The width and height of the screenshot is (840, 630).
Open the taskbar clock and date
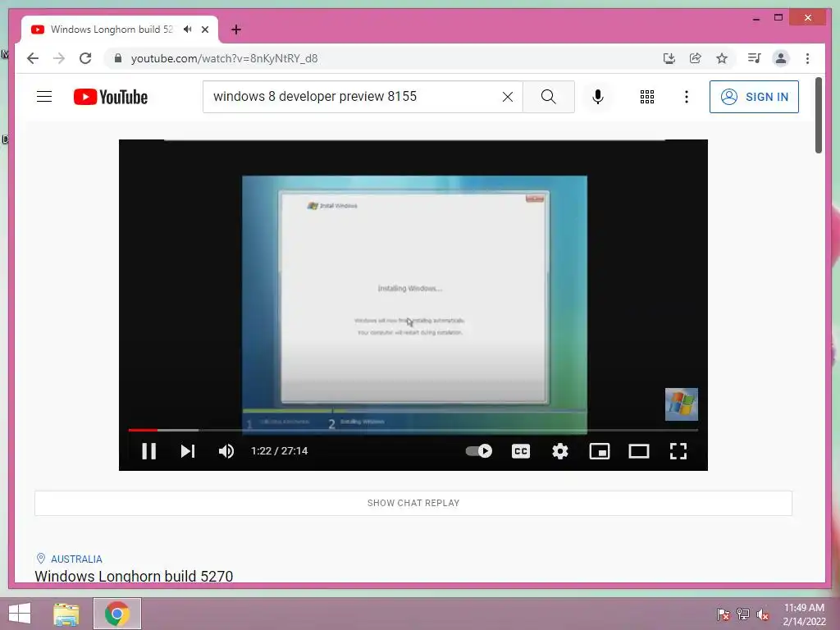(x=804, y=614)
